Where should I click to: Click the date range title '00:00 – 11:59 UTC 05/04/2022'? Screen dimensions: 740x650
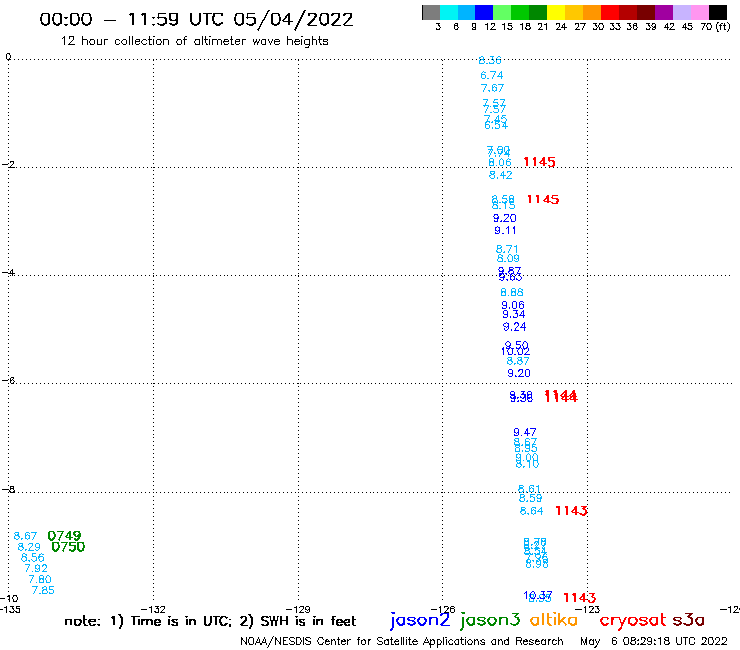pos(196,19)
